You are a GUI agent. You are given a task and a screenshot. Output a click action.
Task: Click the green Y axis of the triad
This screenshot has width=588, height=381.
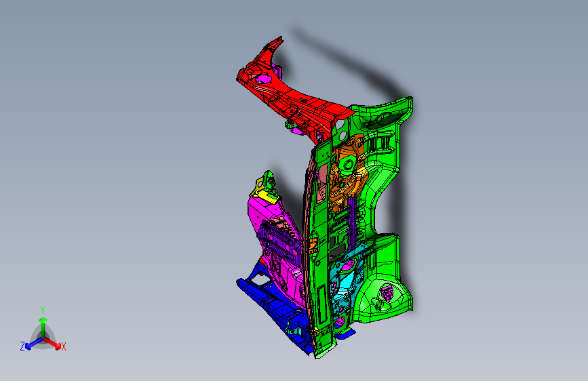[x=43, y=325]
